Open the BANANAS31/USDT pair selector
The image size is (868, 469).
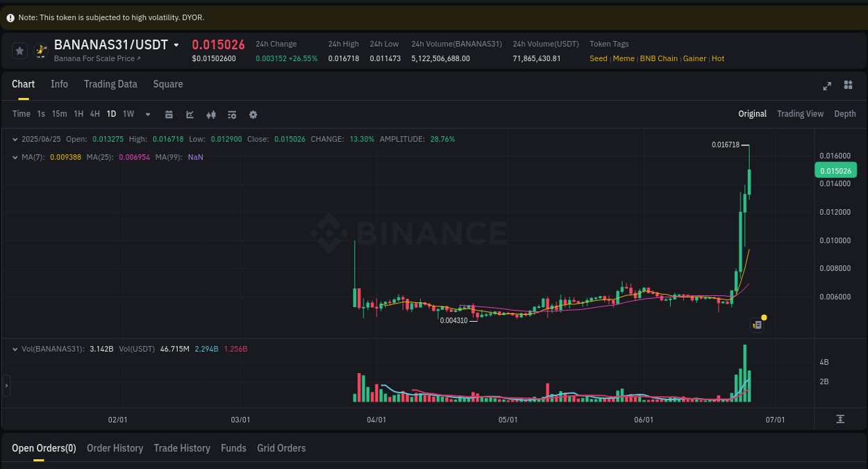177,44
